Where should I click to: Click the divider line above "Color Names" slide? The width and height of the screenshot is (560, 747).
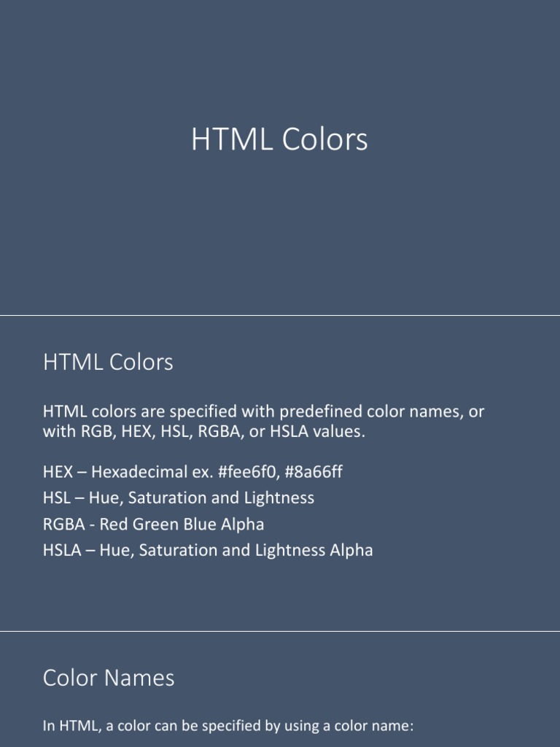click(x=280, y=632)
